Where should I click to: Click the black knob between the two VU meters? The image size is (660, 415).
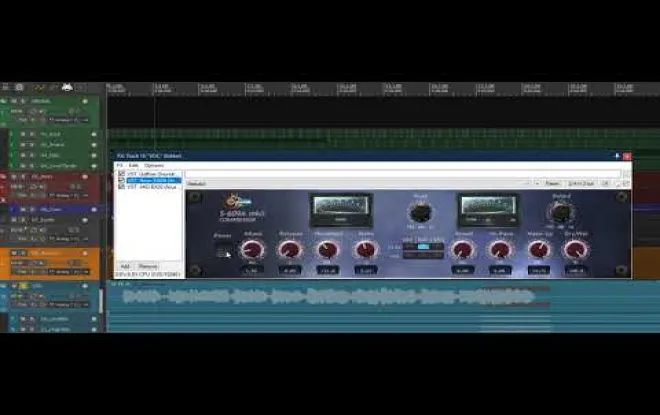tap(420, 212)
